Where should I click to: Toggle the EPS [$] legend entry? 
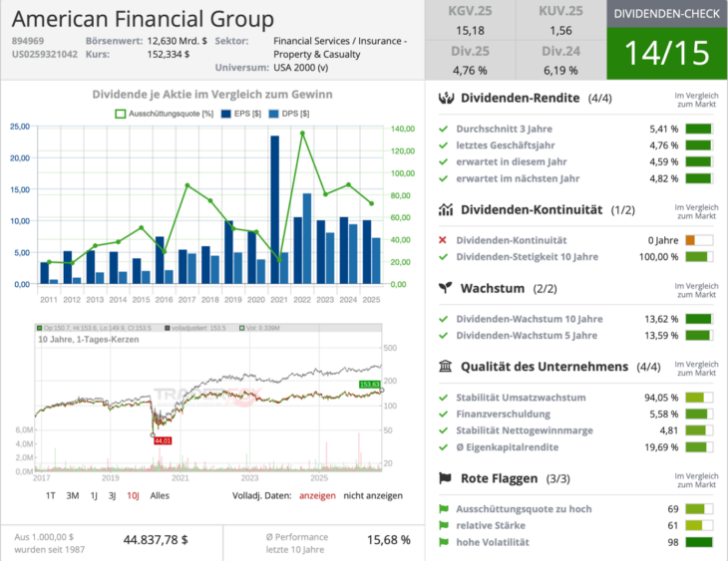[241, 114]
